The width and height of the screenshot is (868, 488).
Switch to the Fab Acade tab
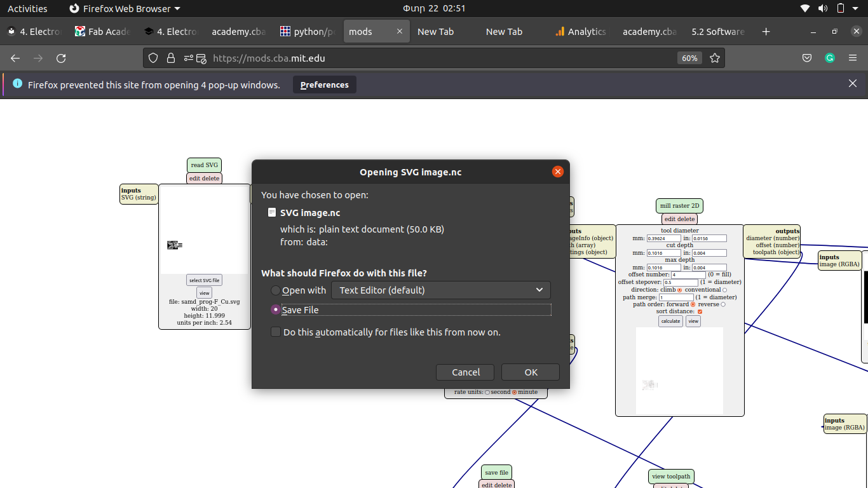pyautogui.click(x=102, y=31)
